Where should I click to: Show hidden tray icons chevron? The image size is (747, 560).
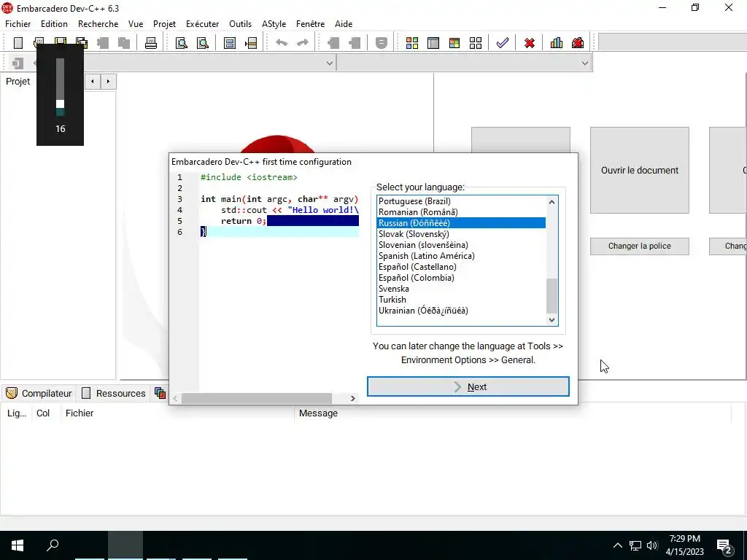[x=617, y=545]
